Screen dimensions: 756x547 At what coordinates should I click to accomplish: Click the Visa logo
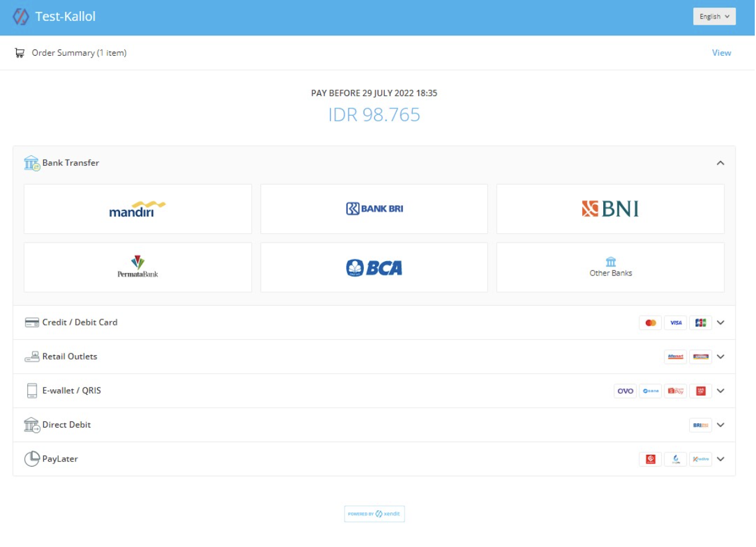point(676,322)
